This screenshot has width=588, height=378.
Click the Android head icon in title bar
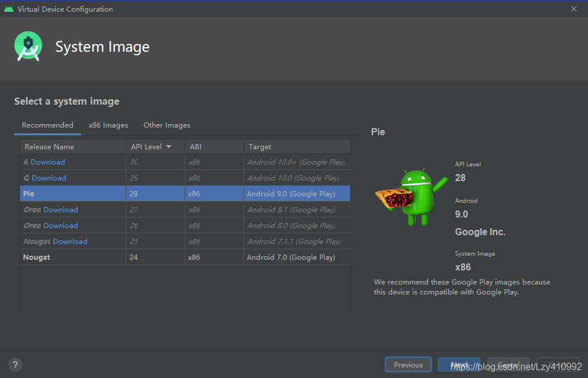pos(9,9)
